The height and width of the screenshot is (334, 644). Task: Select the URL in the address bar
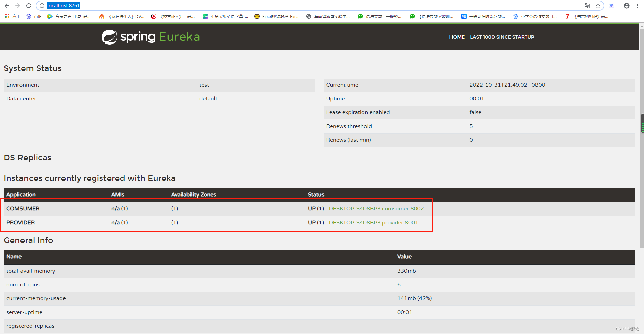coord(63,6)
